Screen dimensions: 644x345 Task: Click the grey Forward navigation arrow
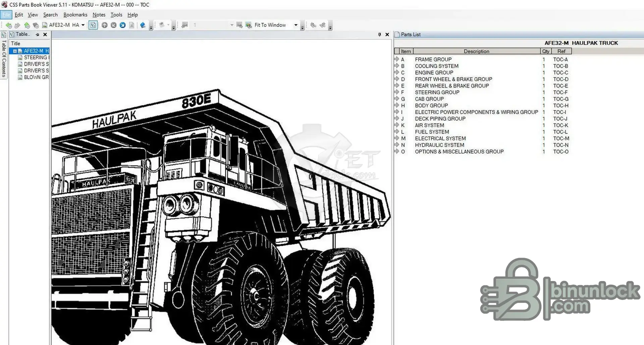tap(17, 25)
